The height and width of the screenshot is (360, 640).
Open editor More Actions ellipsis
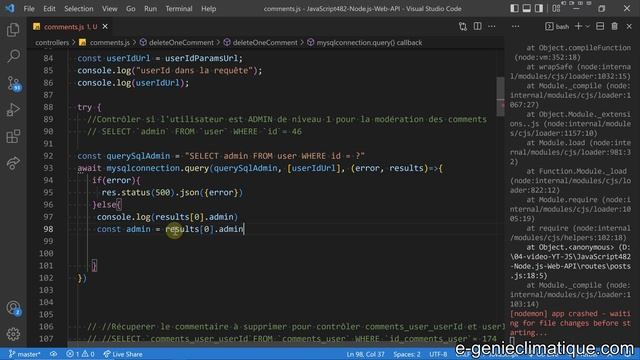[491, 27]
